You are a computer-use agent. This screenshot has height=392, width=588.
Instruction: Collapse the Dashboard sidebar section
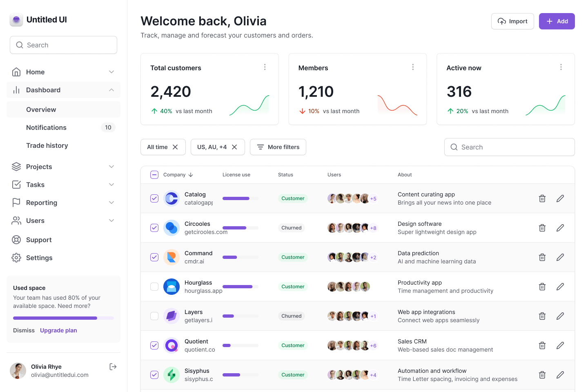point(111,90)
